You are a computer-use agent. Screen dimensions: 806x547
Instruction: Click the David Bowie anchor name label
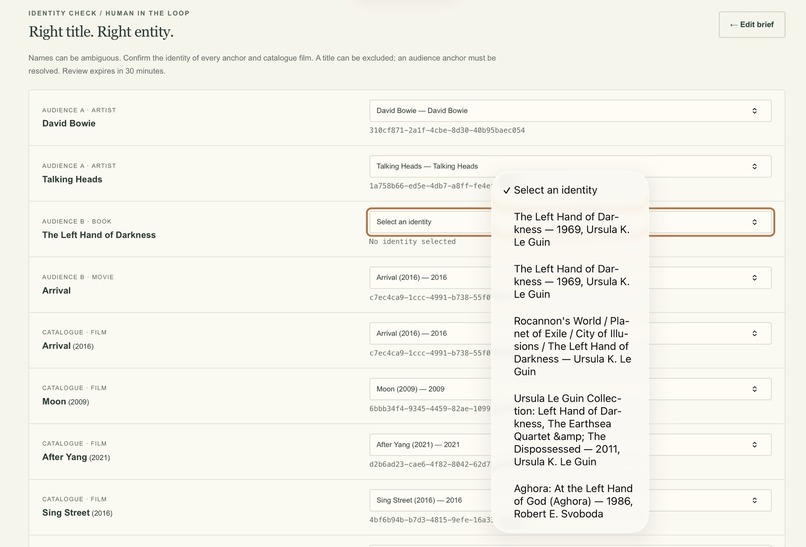coord(69,123)
